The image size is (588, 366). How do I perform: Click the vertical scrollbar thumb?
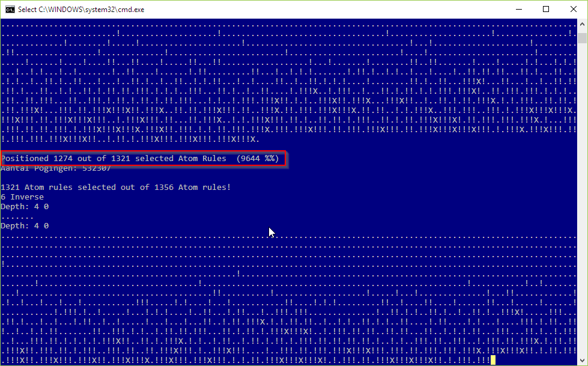(x=582, y=38)
